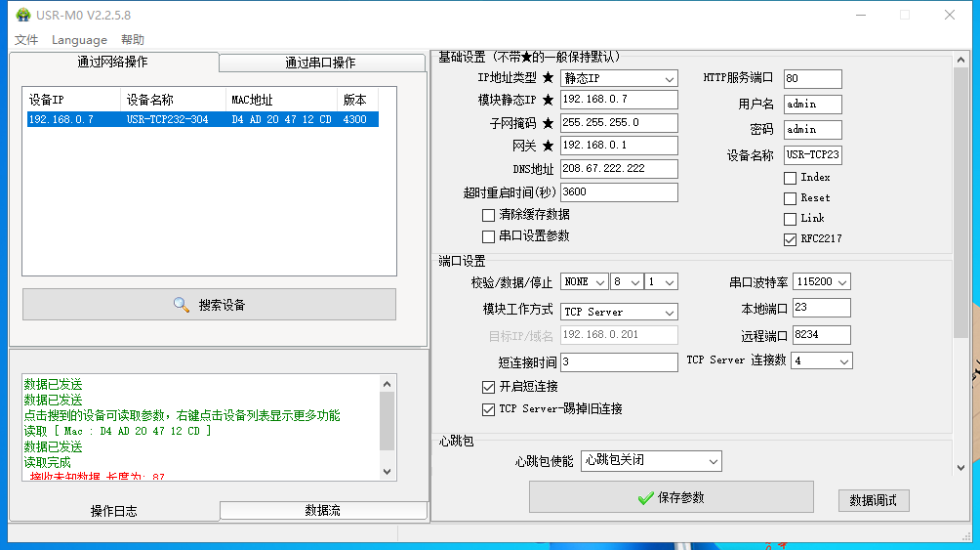Click the USR-M0 Android app icon
Screen dimensions: 980x550
pos(22,15)
